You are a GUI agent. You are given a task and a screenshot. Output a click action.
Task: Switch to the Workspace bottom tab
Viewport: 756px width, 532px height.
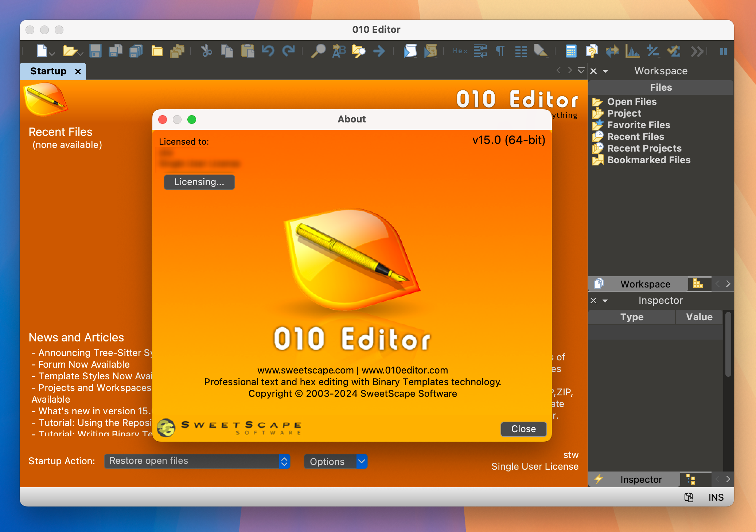tap(638, 284)
